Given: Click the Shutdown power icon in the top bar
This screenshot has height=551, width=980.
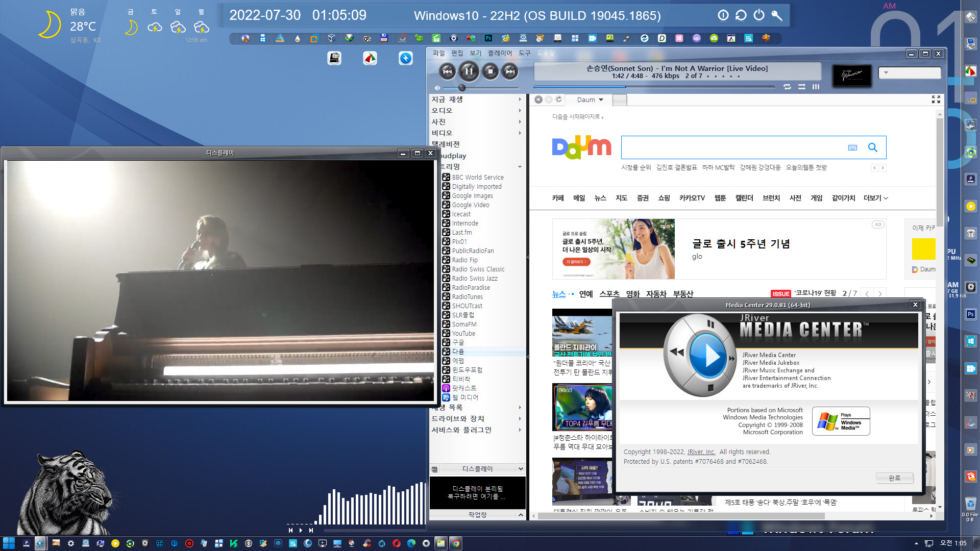Looking at the screenshot, I should click(759, 15).
